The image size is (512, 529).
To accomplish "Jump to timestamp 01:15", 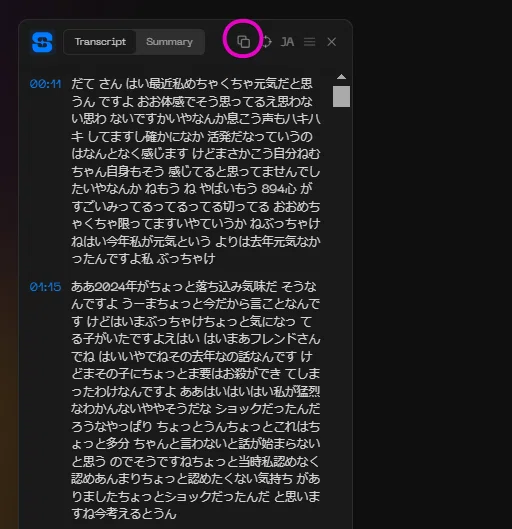I will click(46, 287).
